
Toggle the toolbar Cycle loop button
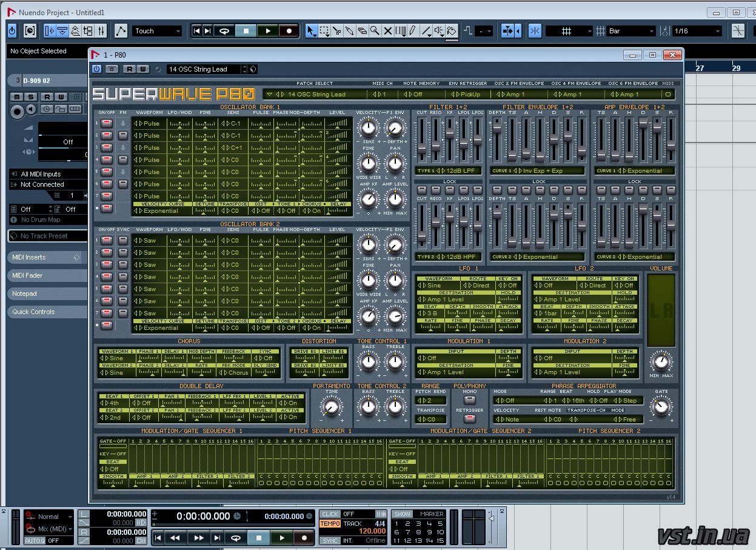coord(224,31)
